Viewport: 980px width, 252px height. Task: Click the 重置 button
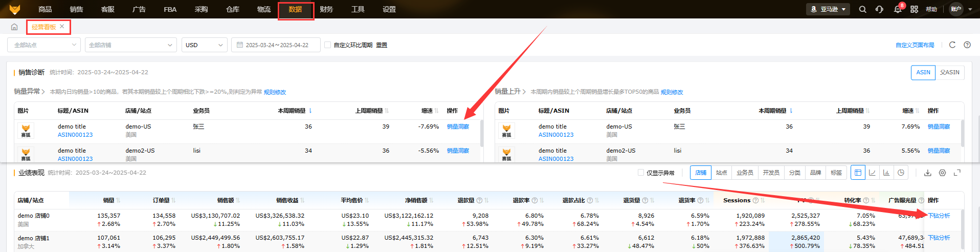tap(382, 45)
